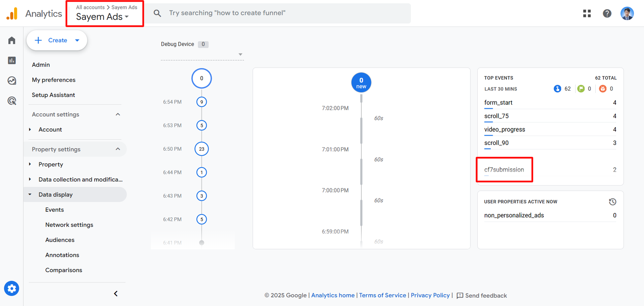
Task: Click the Admin gear icon
Action: [x=12, y=288]
